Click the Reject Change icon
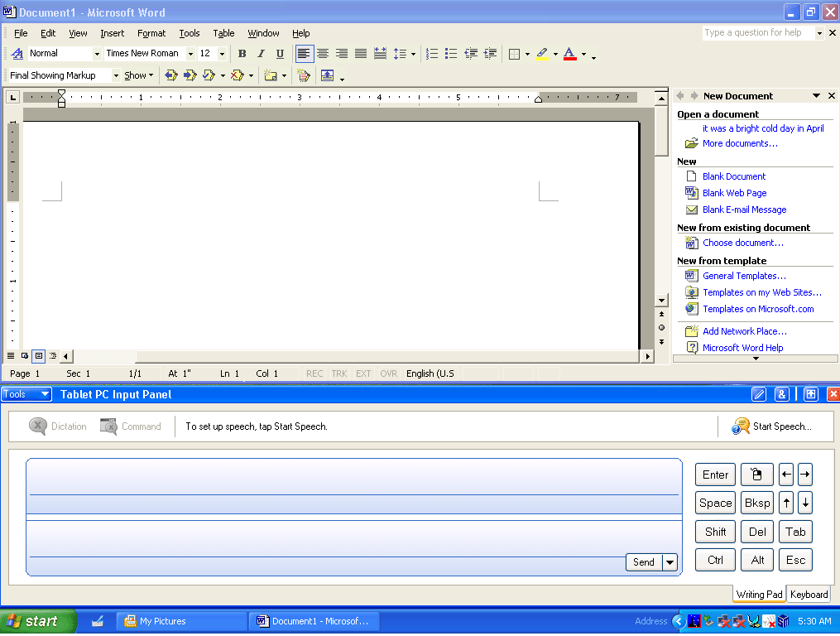Screen dimensions: 840x636 point(237,75)
